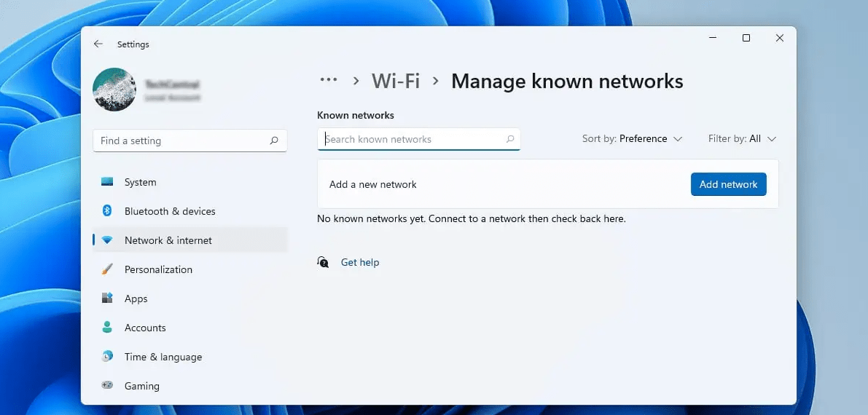Click the Apps icon in sidebar
This screenshot has width=868, height=415.
107,299
